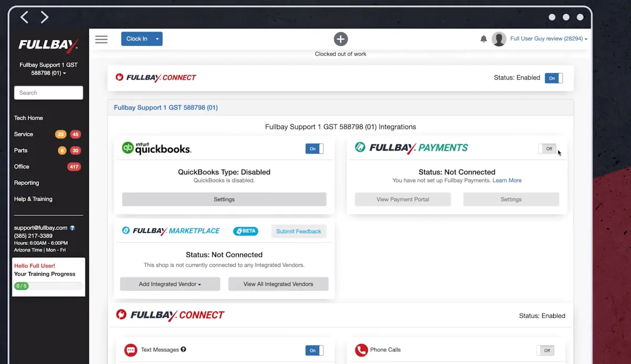Click the Fullbay Payments logo
This screenshot has height=364, width=631.
coord(411,148)
